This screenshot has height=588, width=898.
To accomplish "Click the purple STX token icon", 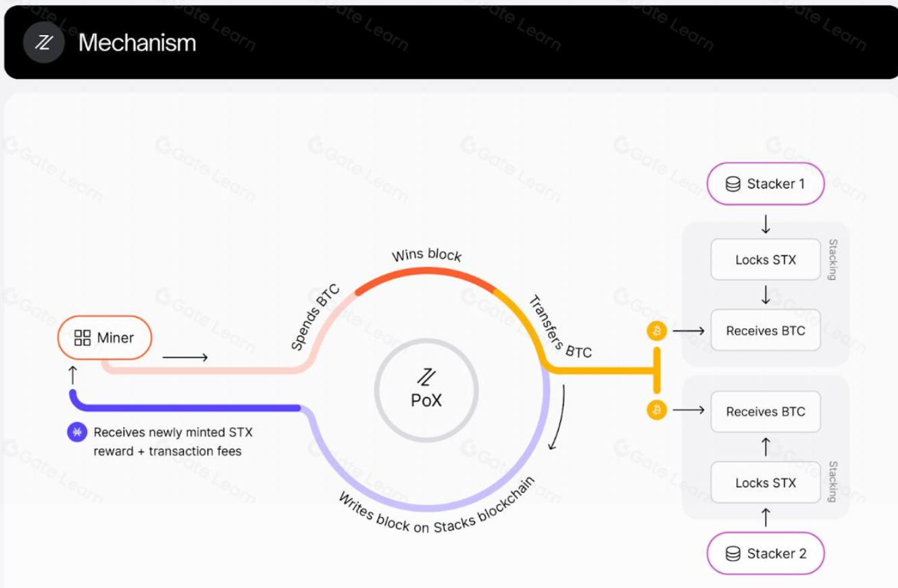I will pos(77,432).
